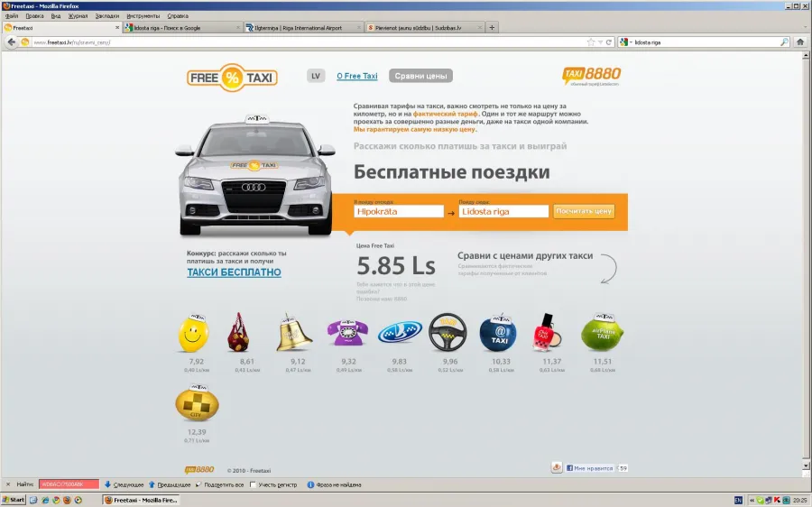Select the yellow smiley face taxi icon

coord(194,333)
